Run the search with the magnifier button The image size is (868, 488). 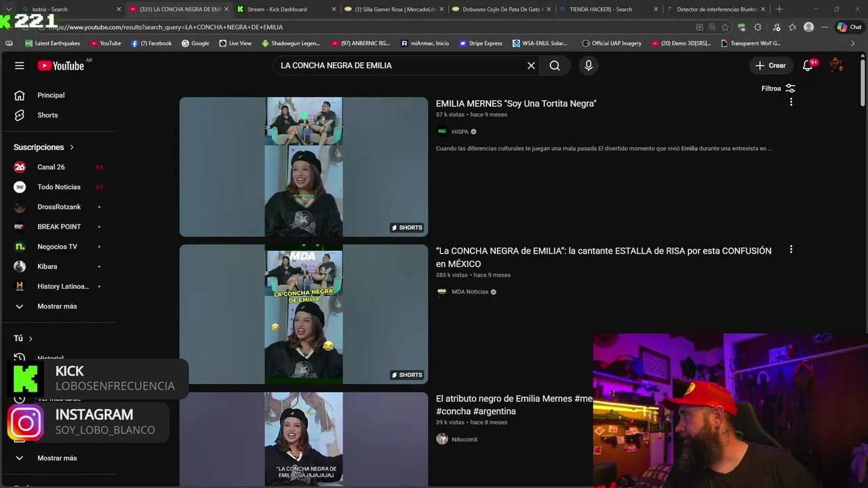coord(555,66)
